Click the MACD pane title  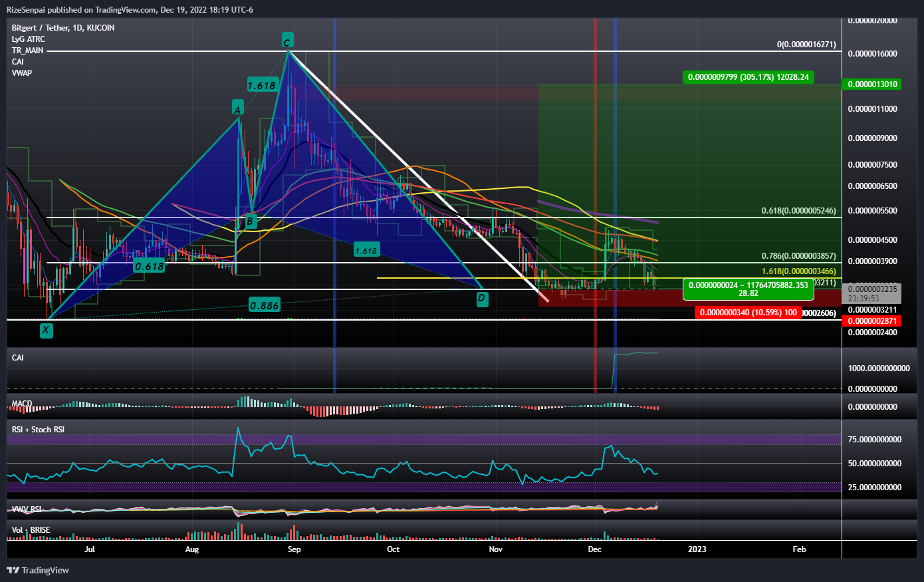(x=22, y=404)
